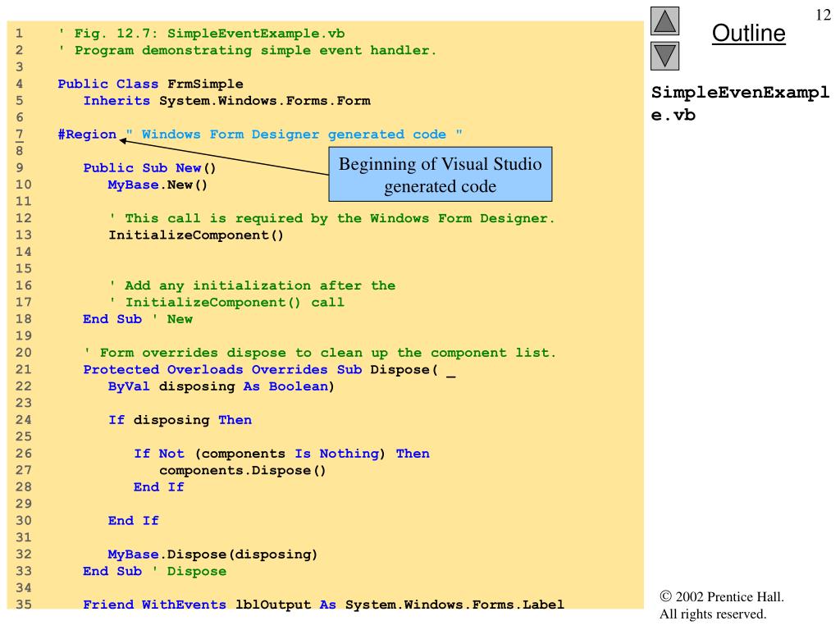Click 'components.Dispose()' code line

[x=243, y=470]
